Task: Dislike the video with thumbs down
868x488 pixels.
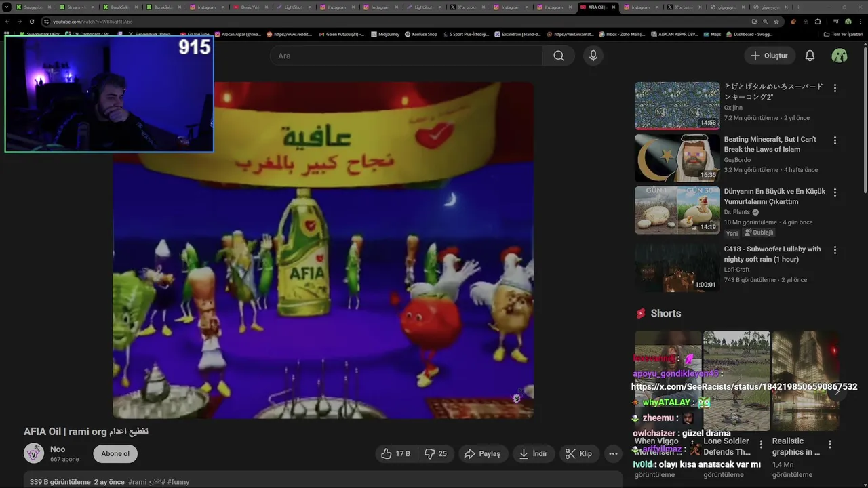Action: click(x=436, y=453)
